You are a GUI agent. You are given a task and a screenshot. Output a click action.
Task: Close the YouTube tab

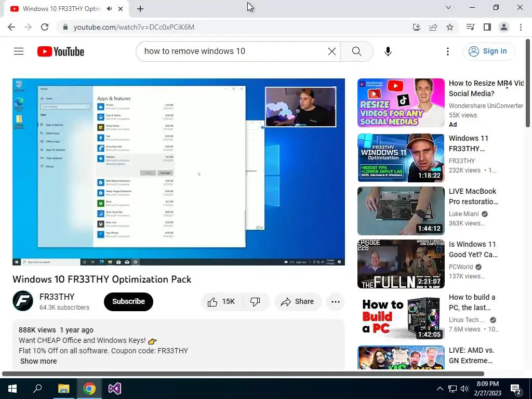[x=121, y=9]
